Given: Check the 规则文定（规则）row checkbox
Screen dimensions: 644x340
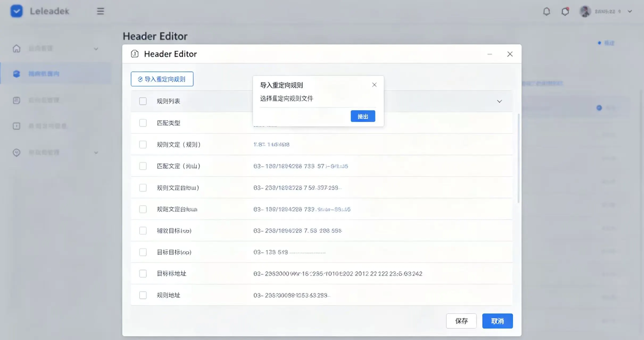Looking at the screenshot, I should coord(143,144).
